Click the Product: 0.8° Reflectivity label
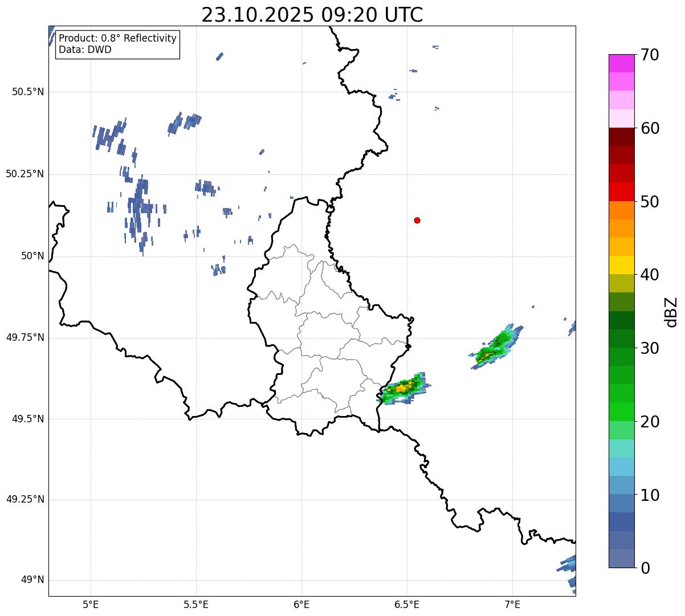Screen dimensions: 685x616 [118, 38]
